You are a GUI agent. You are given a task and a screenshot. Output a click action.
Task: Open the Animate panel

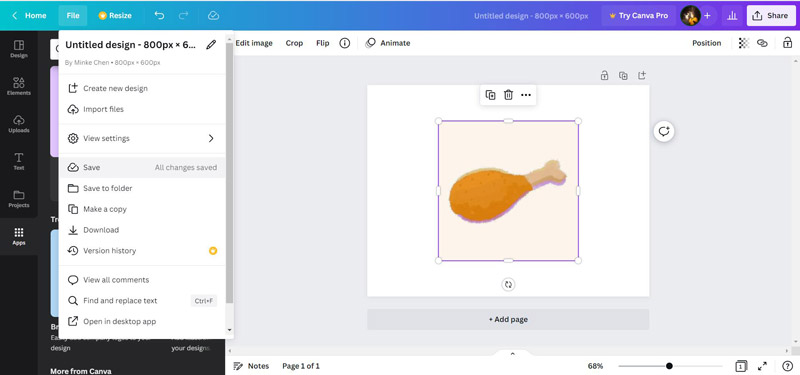click(x=388, y=43)
